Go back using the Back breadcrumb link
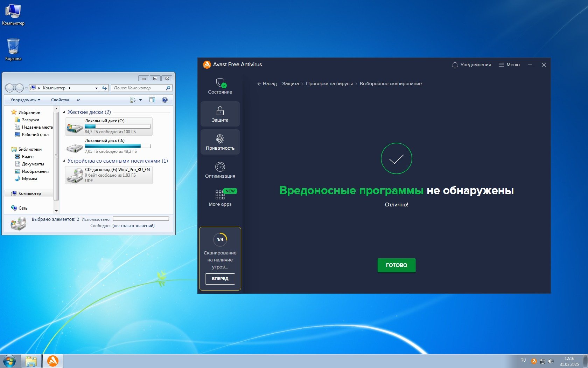Screen dimensions: 588x368 [x=267, y=84]
